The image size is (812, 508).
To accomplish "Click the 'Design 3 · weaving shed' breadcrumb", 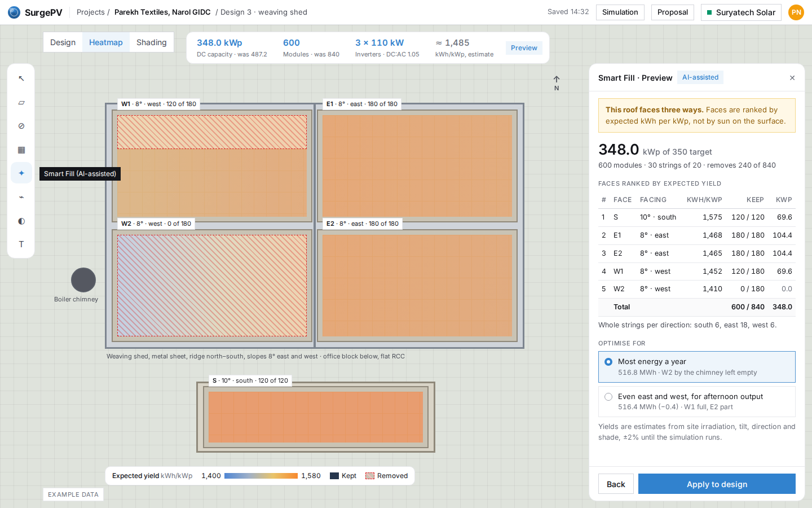I will click(x=264, y=12).
